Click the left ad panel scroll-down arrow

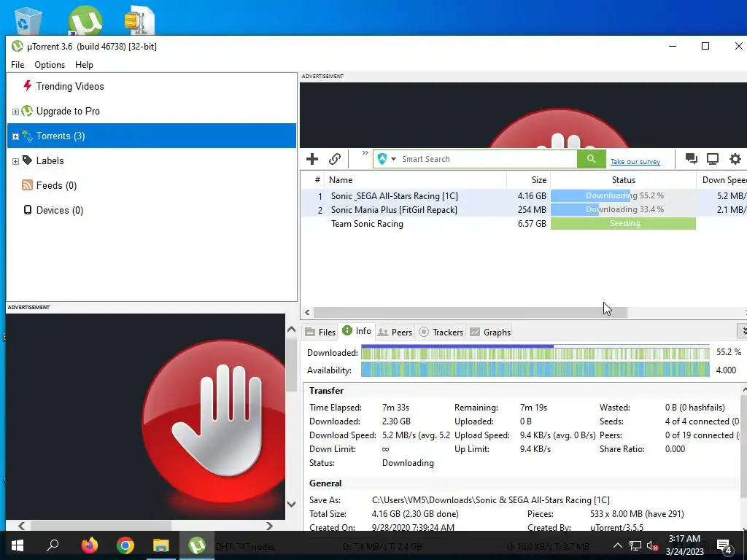(292, 504)
